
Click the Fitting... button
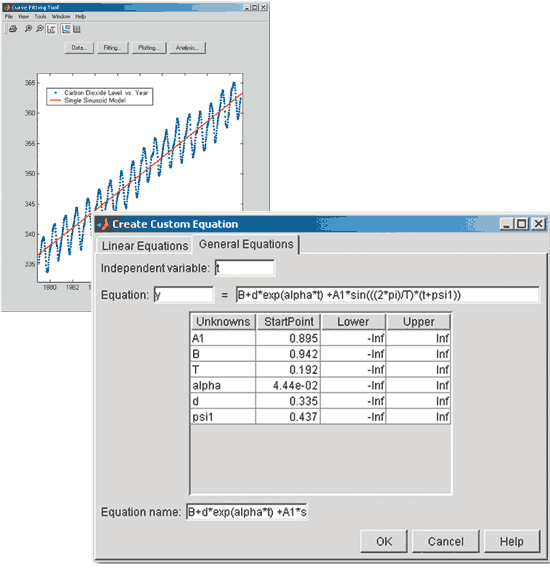[113, 48]
